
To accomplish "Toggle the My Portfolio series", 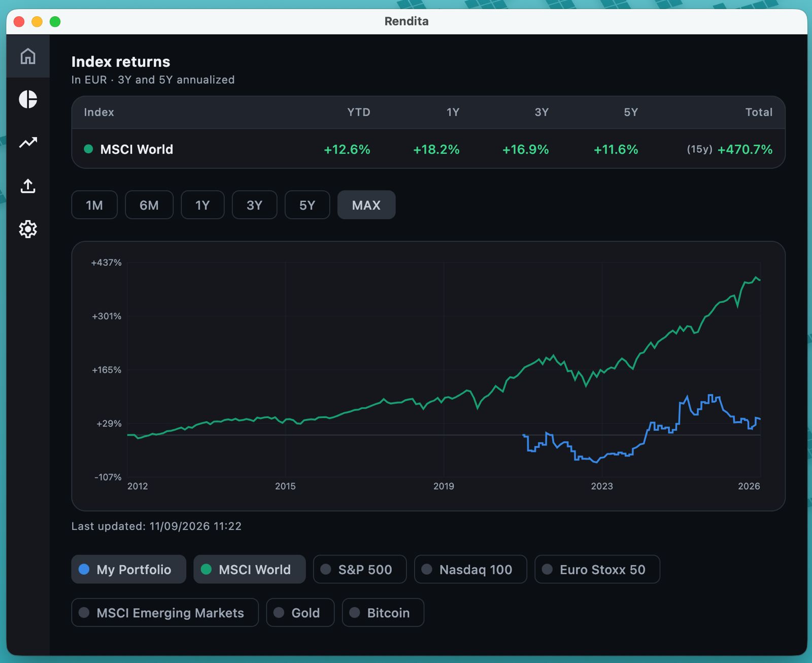I will tap(129, 569).
